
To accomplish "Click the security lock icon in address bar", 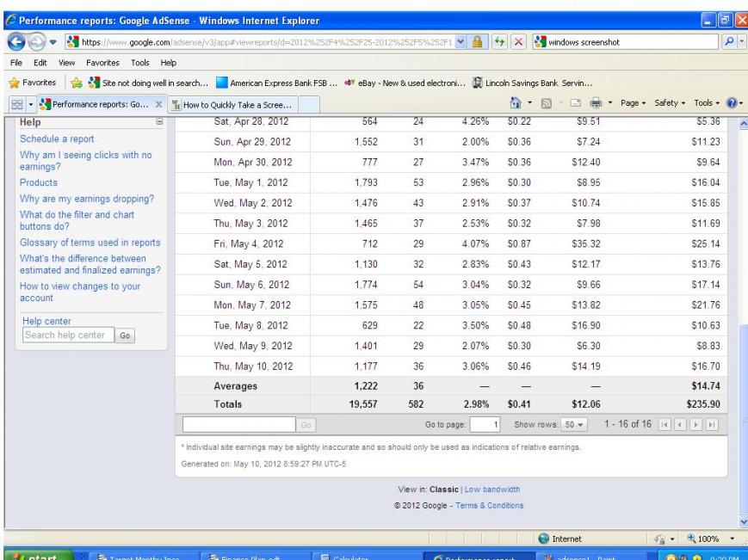I will (x=477, y=42).
